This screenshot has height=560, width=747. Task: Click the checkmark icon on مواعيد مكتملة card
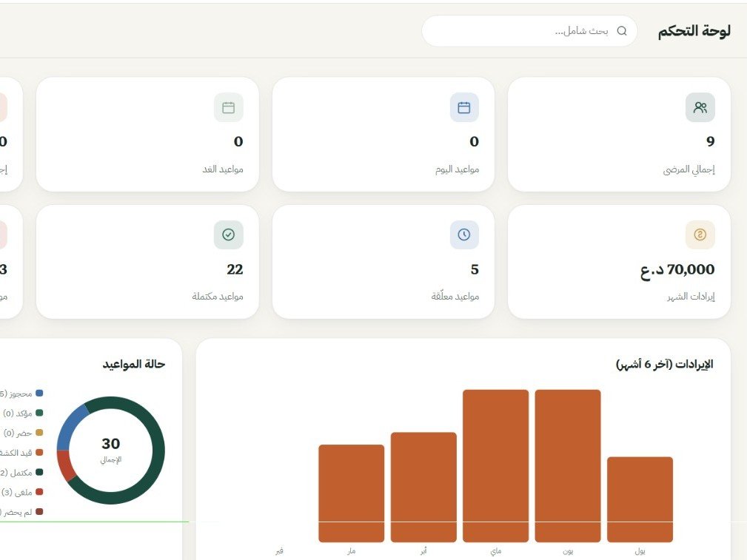click(x=228, y=235)
